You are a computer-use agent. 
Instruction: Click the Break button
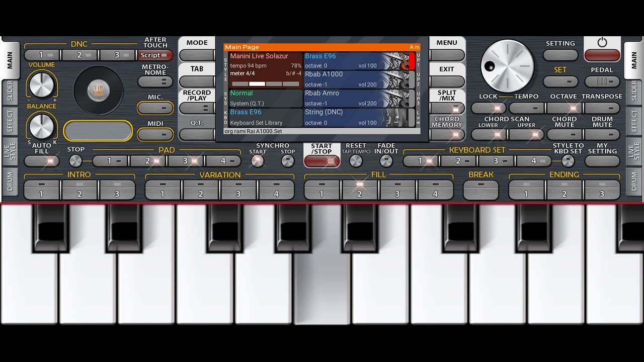click(x=481, y=191)
